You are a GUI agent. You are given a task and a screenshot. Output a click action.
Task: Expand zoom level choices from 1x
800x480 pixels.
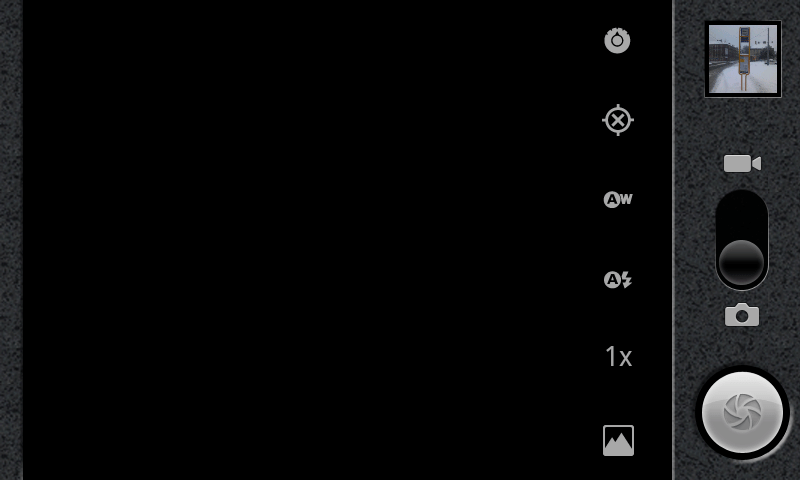(x=618, y=357)
